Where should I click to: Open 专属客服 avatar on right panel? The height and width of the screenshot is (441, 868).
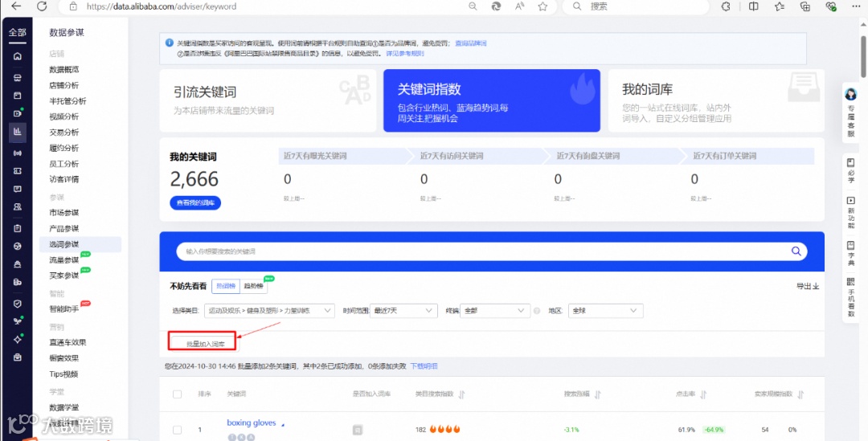point(851,94)
